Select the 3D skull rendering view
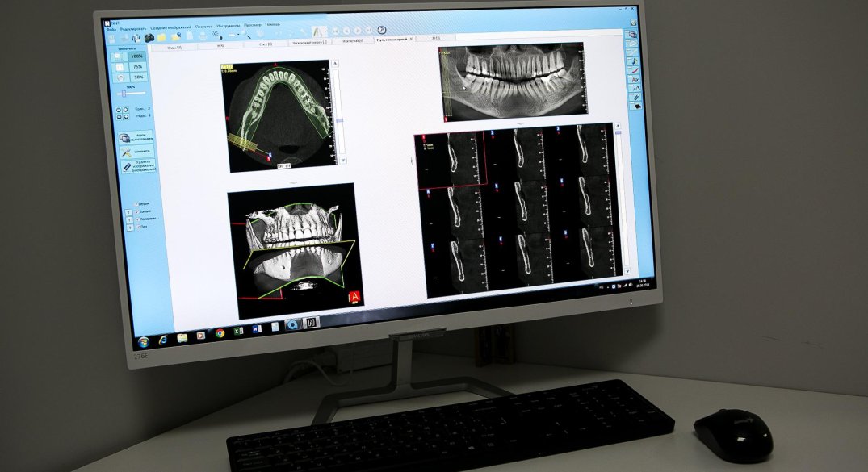This screenshot has height=472, width=868. click(x=295, y=251)
